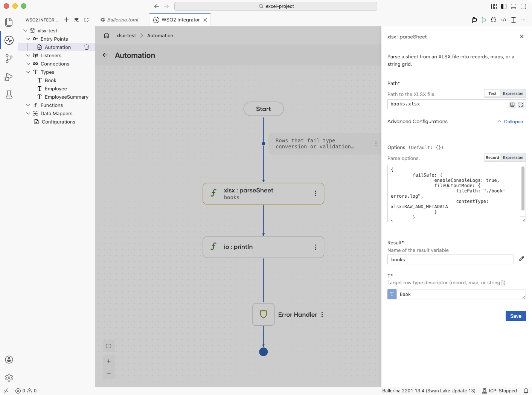Zoom in on the flow diagram
Screen dimensions: 532x395
coord(109,361)
